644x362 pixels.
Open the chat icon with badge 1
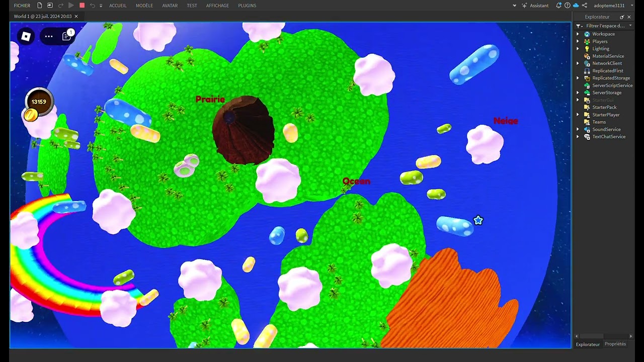click(x=67, y=36)
